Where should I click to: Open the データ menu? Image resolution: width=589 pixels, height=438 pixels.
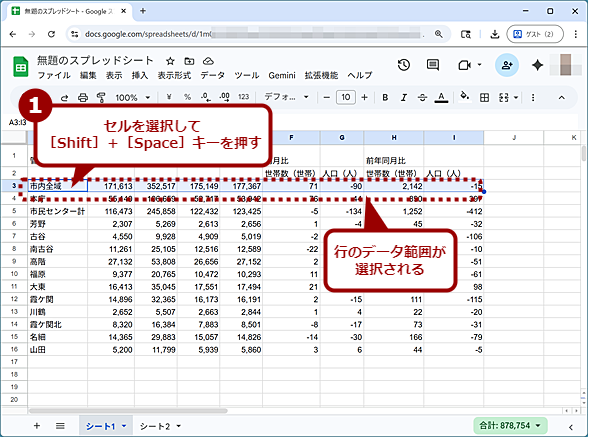tap(212, 76)
